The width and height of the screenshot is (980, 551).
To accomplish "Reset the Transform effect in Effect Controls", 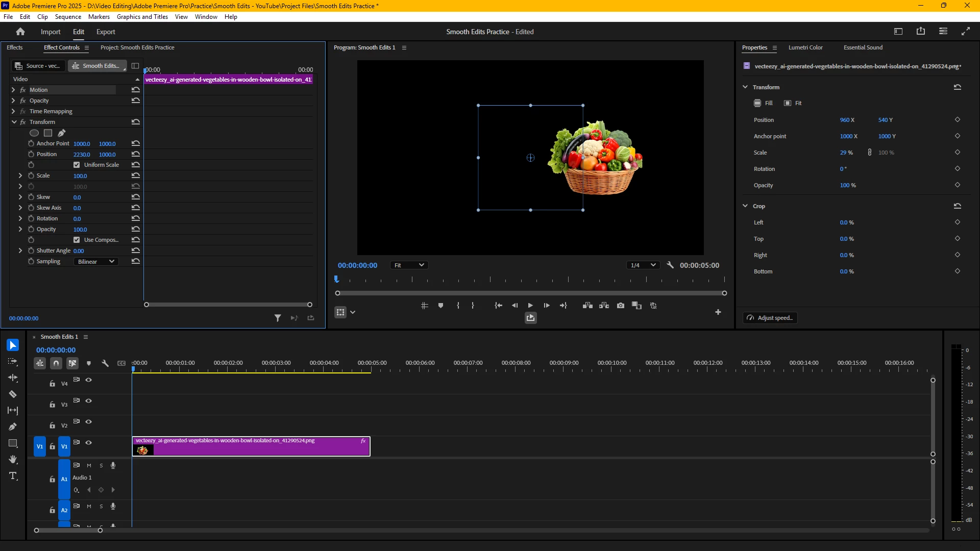I will [135, 122].
